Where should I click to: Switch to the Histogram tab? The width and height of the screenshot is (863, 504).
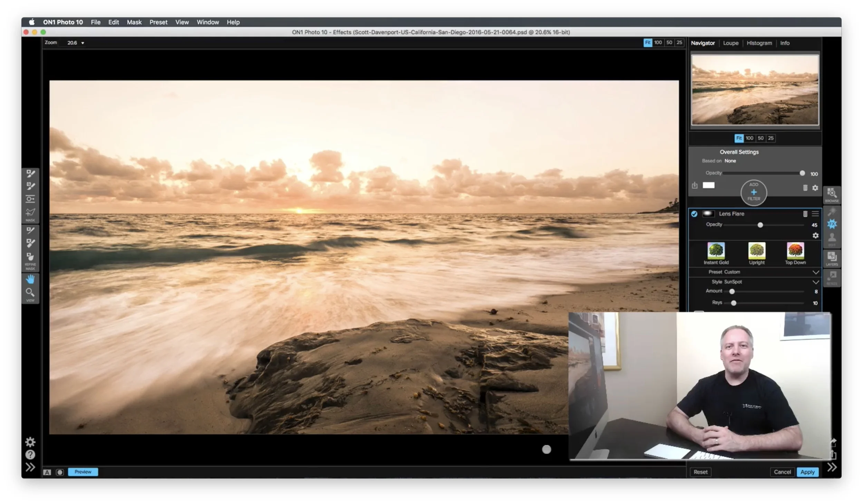pos(759,43)
